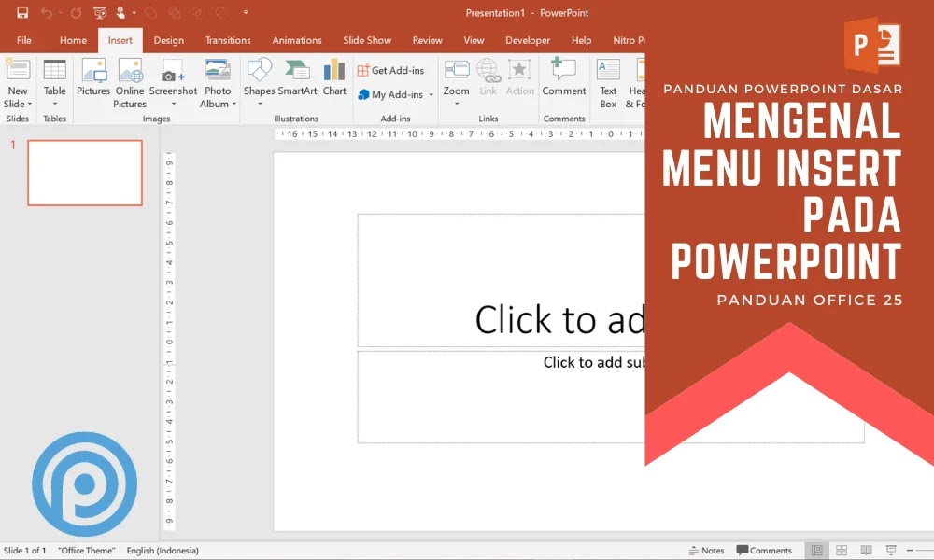This screenshot has width=934, height=560.
Task: Insert a Table from the ribbon
Action: pyautogui.click(x=55, y=82)
